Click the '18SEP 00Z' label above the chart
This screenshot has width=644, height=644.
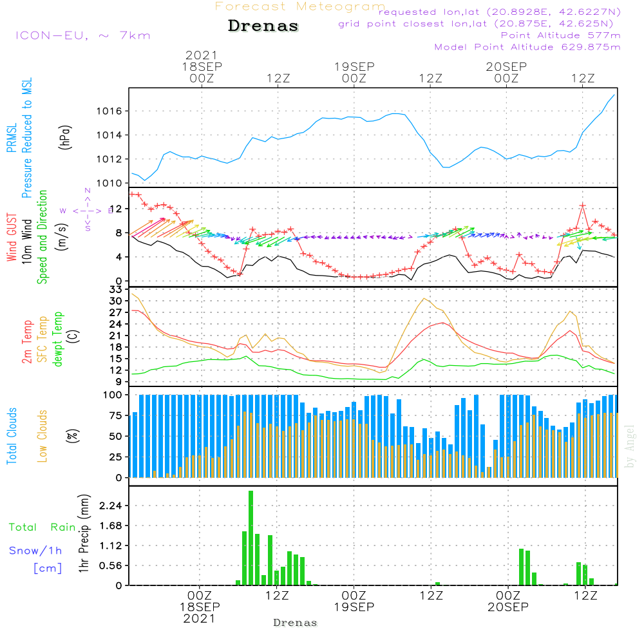tap(202, 72)
